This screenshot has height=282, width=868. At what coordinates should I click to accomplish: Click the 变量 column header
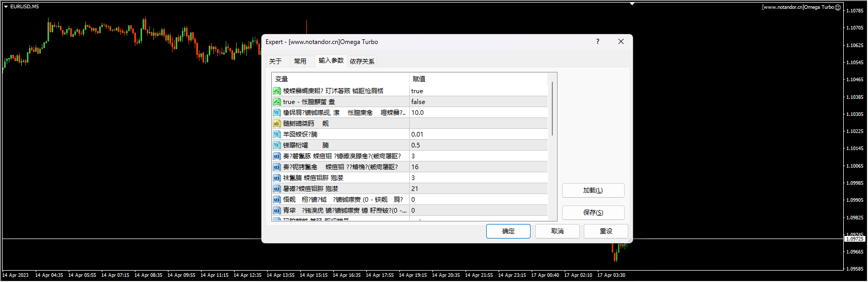click(340, 79)
